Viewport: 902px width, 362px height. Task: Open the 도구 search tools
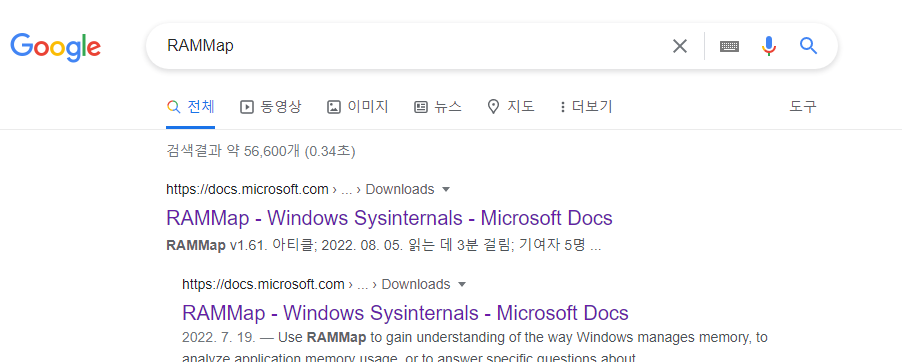pos(802,106)
